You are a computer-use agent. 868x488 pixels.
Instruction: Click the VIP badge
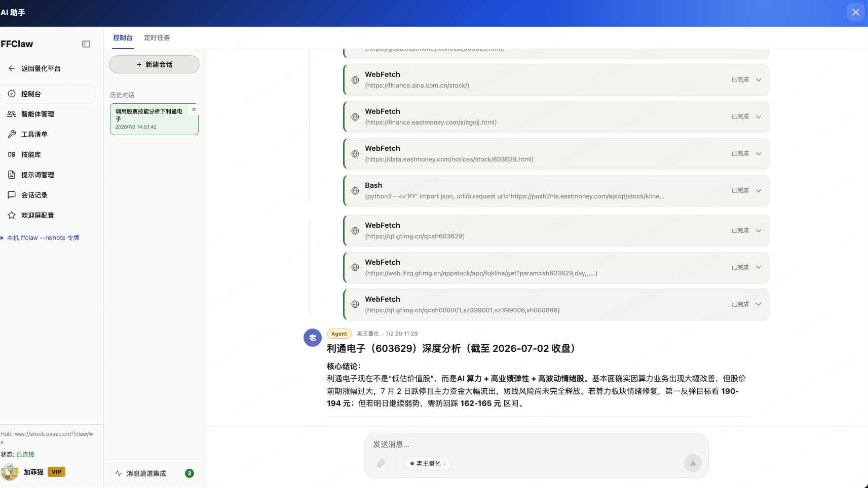[x=56, y=472]
